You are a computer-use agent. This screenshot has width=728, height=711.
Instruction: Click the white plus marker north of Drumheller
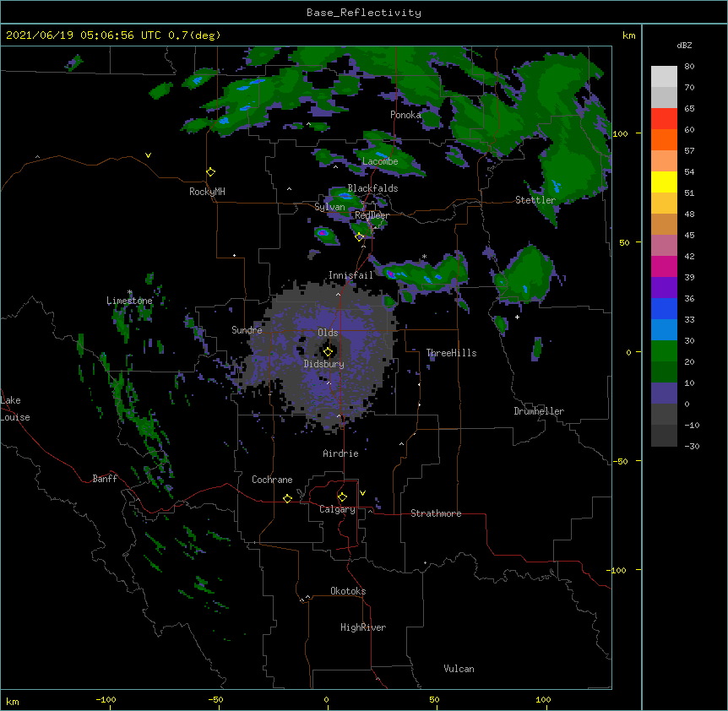point(517,317)
